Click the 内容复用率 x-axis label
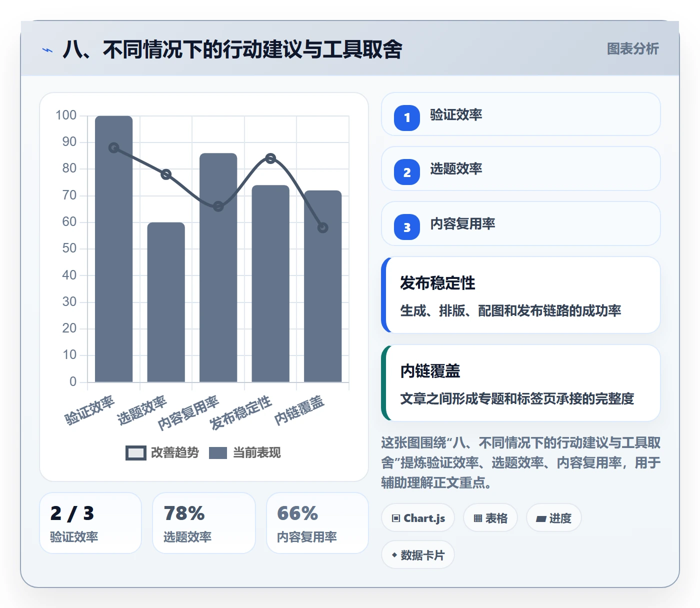This screenshot has width=700, height=608. tap(188, 413)
